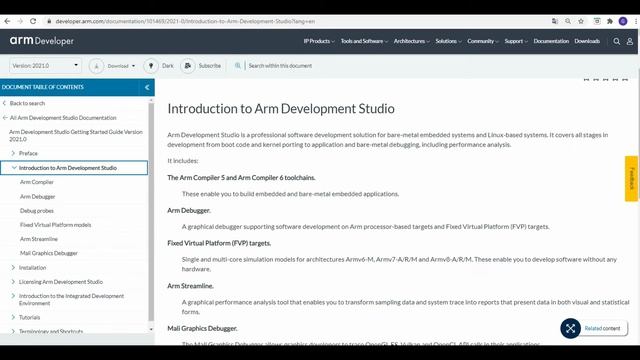Image resolution: width=640 pixels, height=360 pixels.
Task: Open the yellow Feedback tab
Action: pos(631,179)
